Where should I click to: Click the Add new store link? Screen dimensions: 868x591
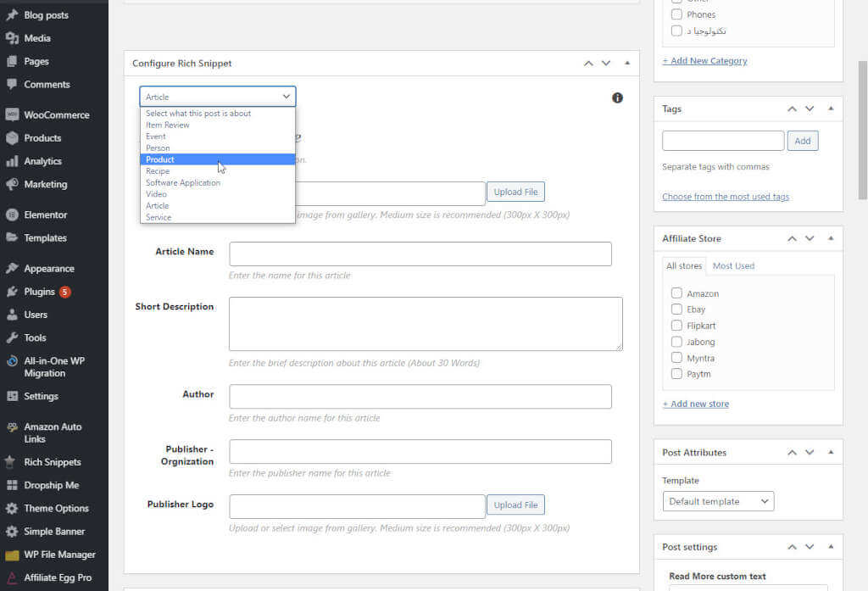(x=696, y=404)
